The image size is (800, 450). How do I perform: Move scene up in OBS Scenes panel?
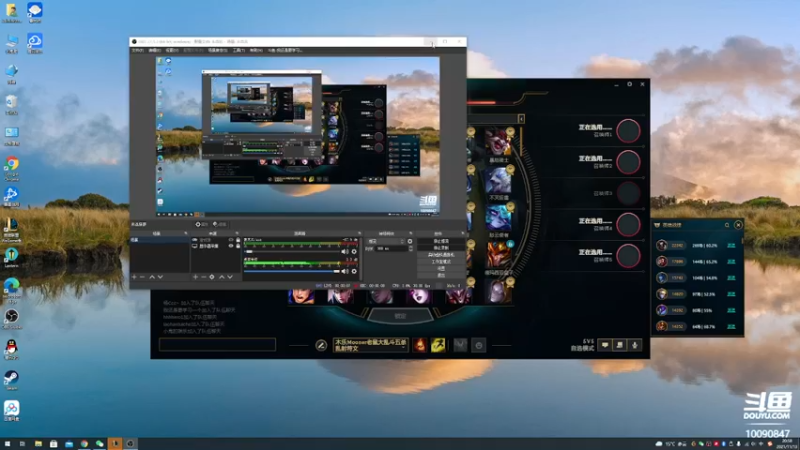pos(152,277)
